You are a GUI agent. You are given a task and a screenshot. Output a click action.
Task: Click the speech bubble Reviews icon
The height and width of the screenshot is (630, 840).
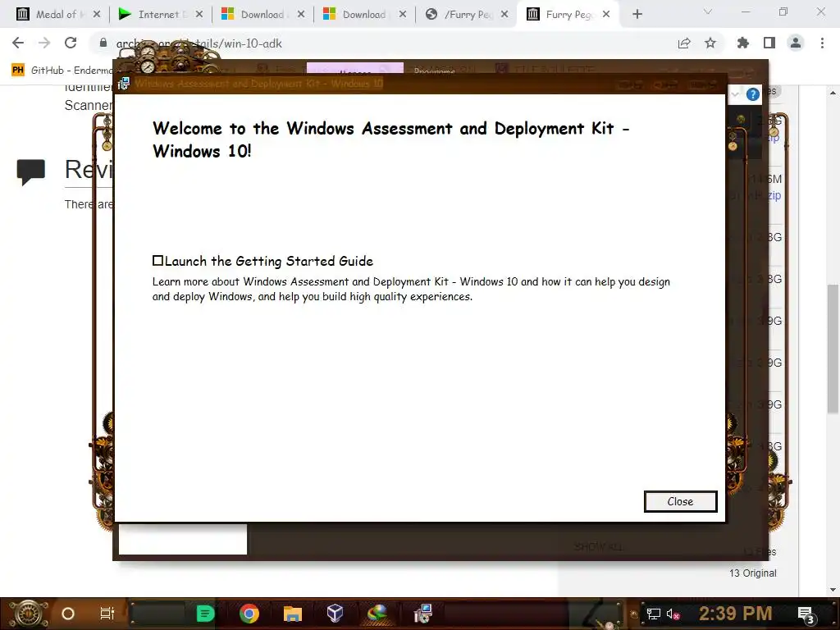pos(31,172)
